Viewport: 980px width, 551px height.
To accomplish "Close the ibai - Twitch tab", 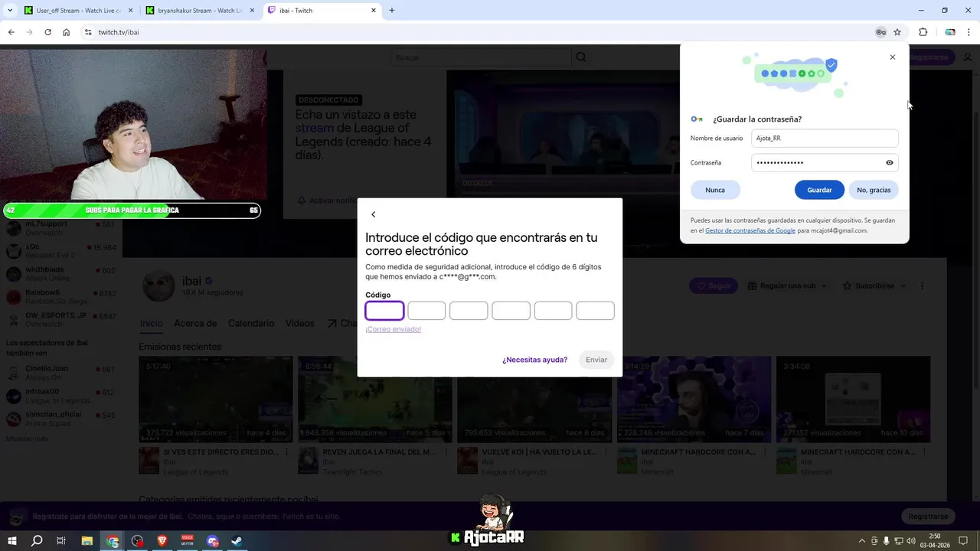I will coord(374,11).
